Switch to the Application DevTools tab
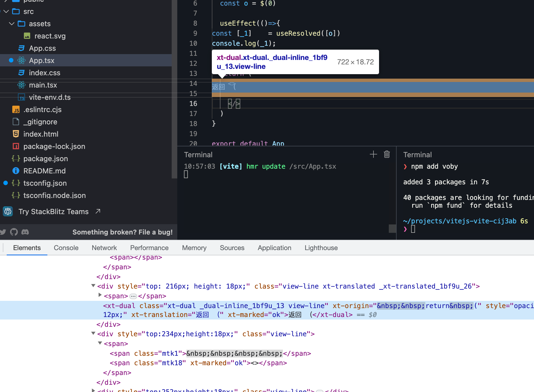The height and width of the screenshot is (392, 534). 275,248
